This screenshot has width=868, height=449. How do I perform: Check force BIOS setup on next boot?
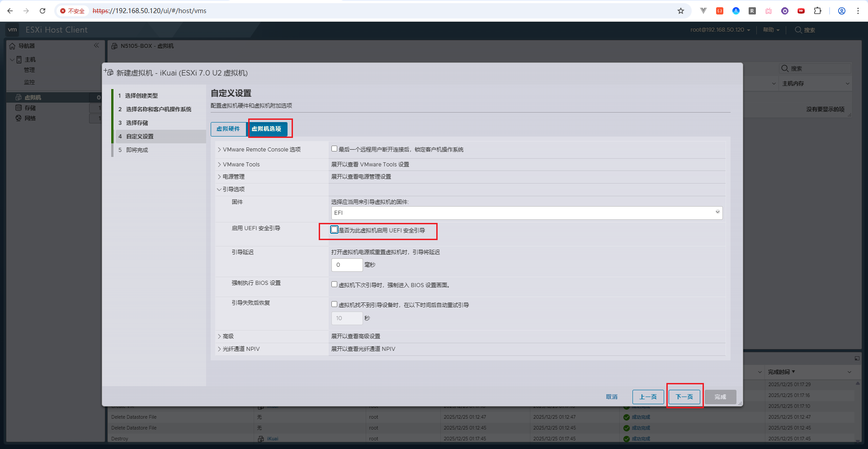[334, 284]
